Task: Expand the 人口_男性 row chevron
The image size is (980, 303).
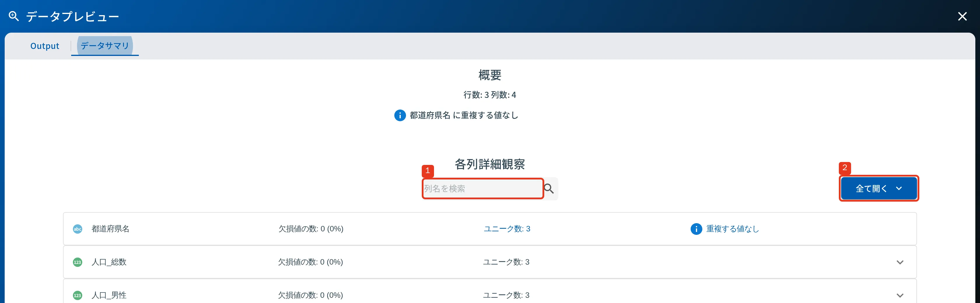Action: coord(900,295)
